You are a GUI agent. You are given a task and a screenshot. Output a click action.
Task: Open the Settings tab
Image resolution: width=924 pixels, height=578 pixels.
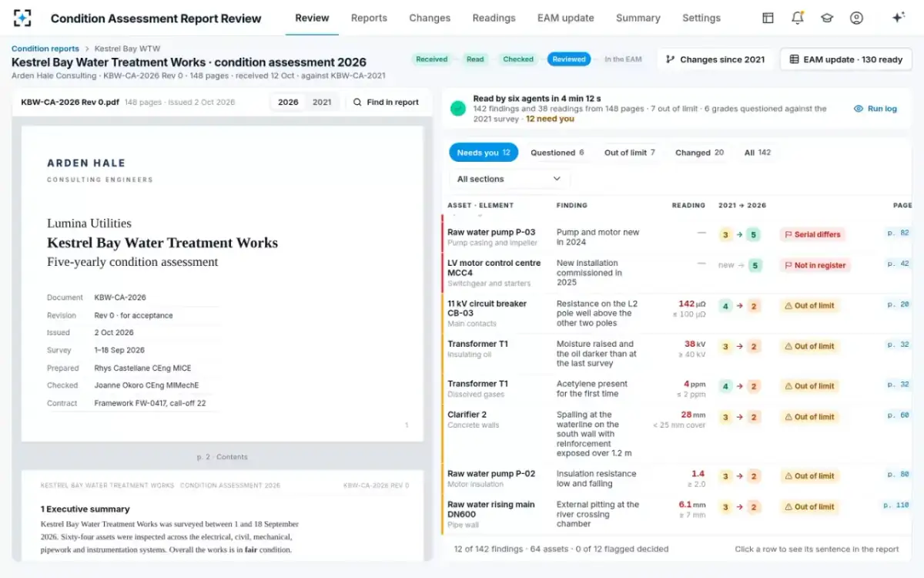pos(701,18)
